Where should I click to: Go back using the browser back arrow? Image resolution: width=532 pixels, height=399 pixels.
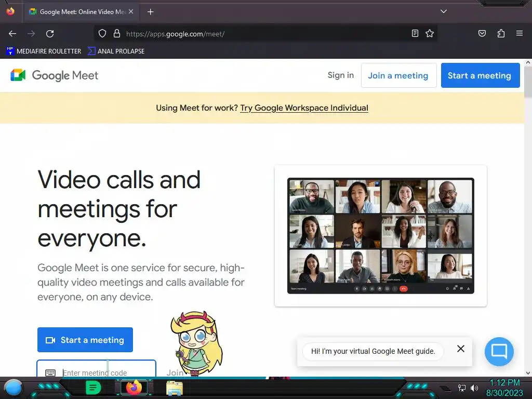[x=12, y=34]
